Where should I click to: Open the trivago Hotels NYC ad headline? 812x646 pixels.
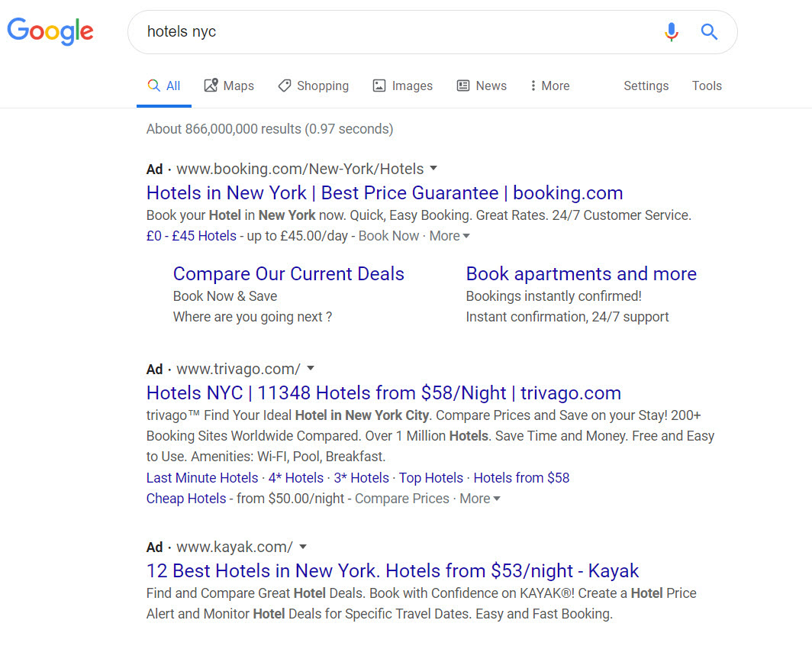coord(383,392)
